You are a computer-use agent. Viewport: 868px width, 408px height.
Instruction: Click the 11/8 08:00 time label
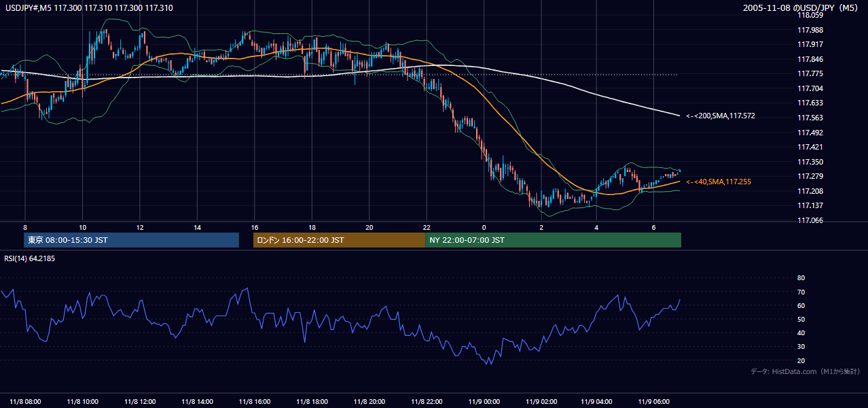[x=24, y=401]
